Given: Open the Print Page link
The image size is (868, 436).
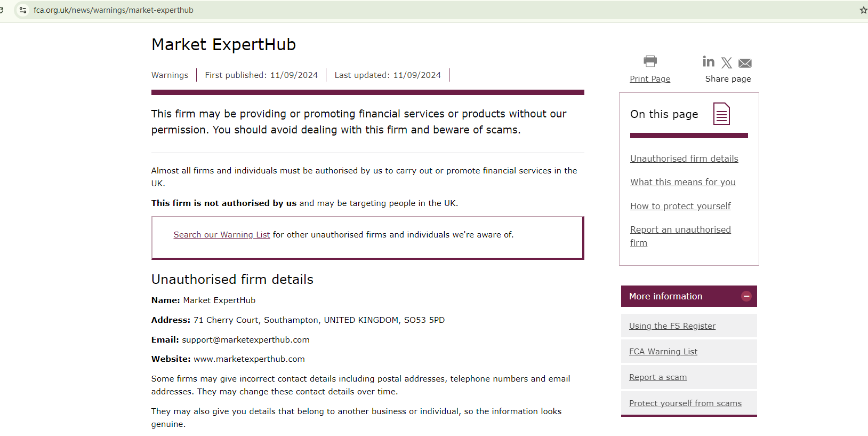Looking at the screenshot, I should click(650, 78).
